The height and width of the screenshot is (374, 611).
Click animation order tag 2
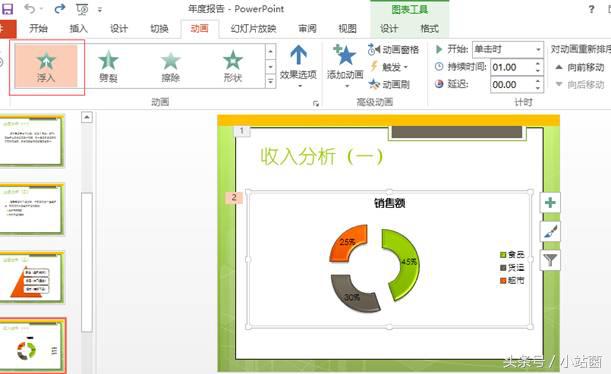pos(234,198)
